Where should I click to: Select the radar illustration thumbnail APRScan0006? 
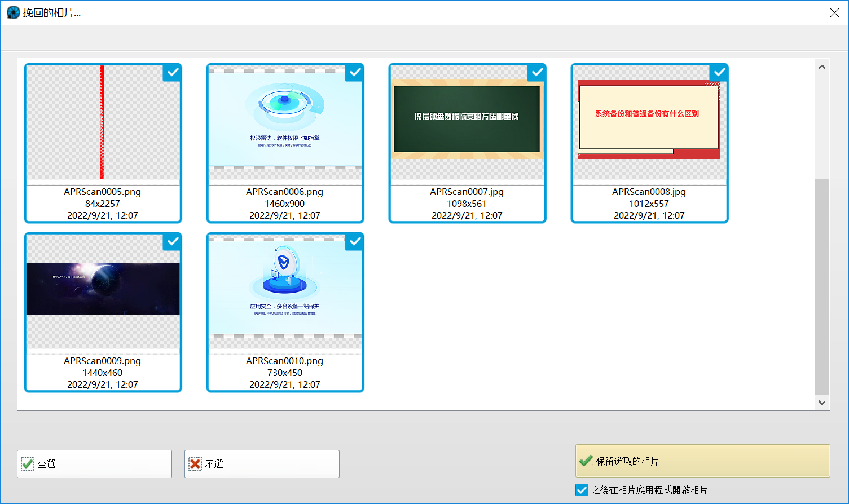pyautogui.click(x=285, y=122)
